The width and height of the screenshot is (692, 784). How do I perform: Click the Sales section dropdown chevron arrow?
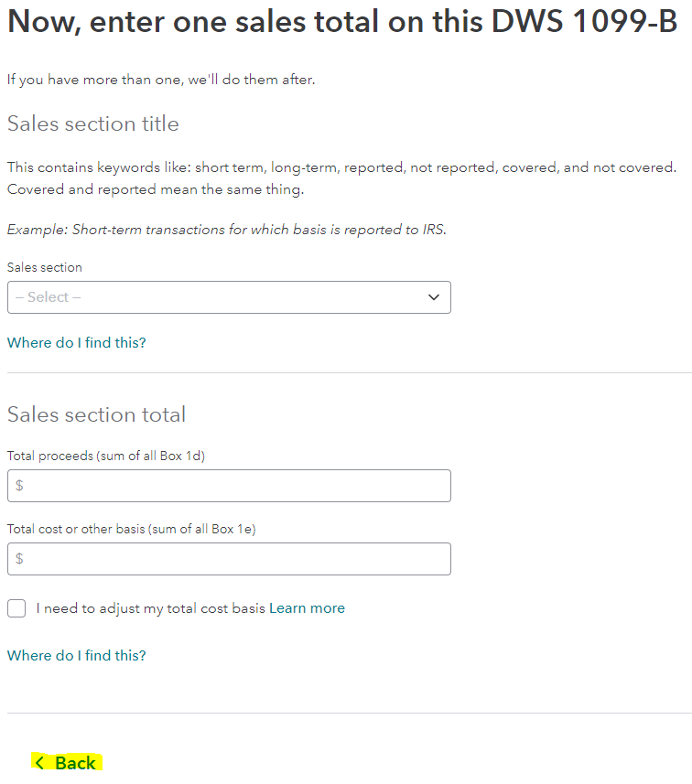433,297
